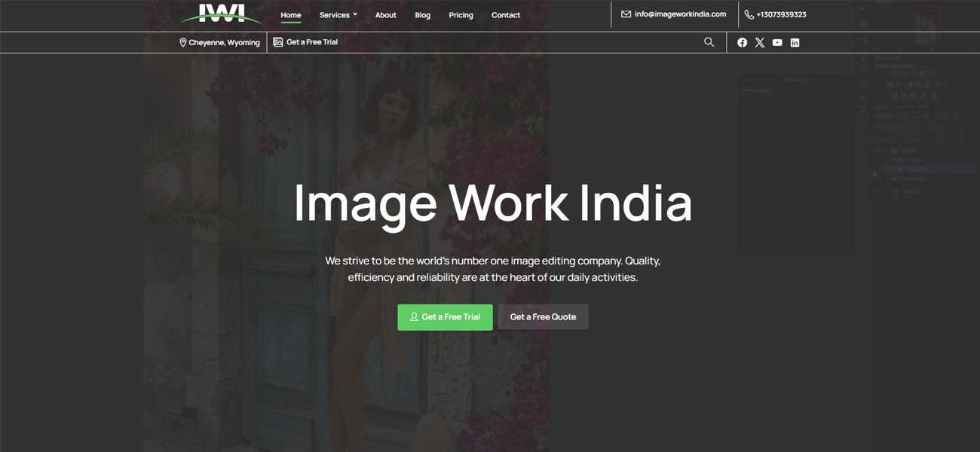Click the X (Twitter) social icon
Image resolution: width=980 pixels, height=452 pixels.
(x=759, y=42)
